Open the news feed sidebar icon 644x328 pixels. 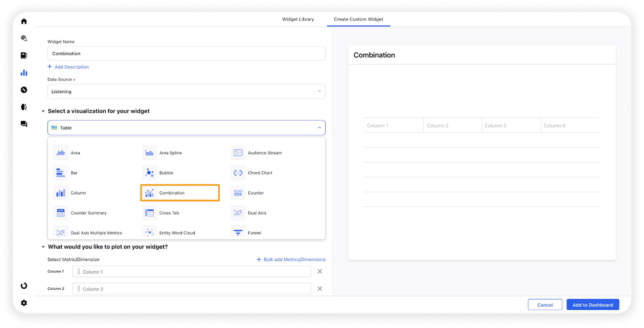(x=24, y=55)
